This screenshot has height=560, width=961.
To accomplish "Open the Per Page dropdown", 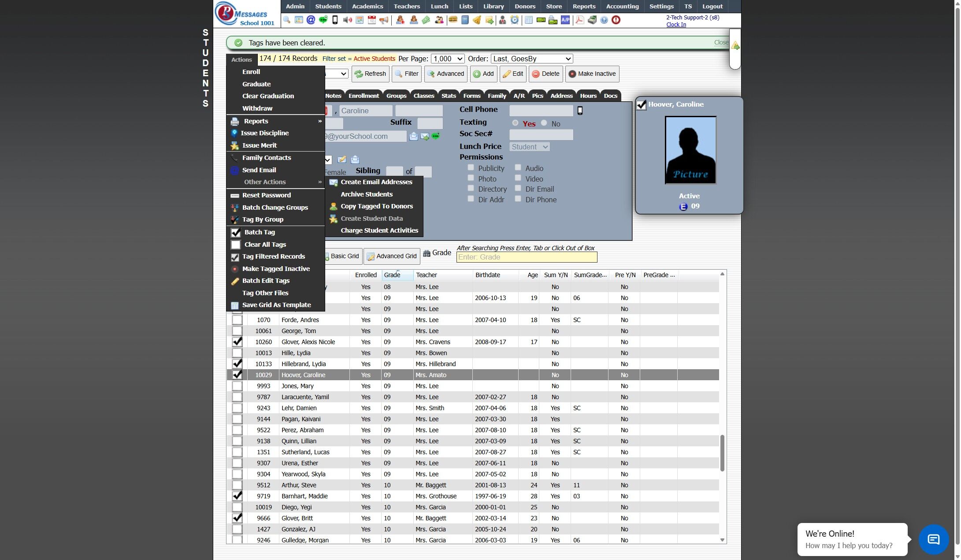I will [448, 59].
